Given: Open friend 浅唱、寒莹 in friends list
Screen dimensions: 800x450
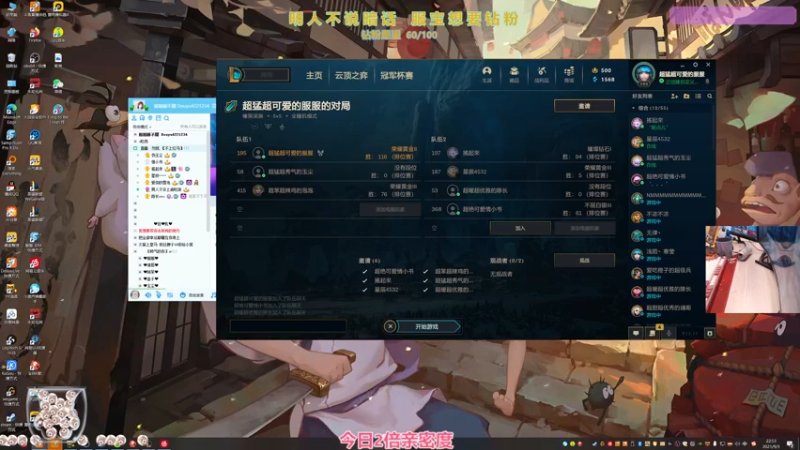Looking at the screenshot, I should tap(669, 254).
